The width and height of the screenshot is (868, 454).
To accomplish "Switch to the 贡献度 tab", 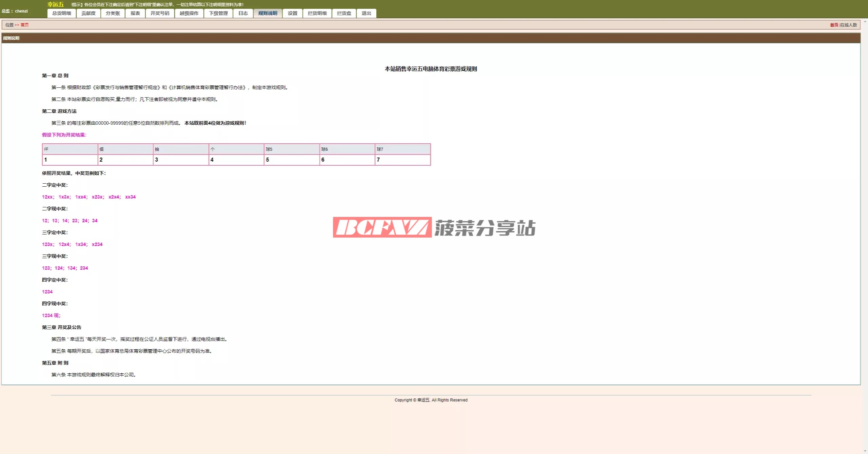I will 88,13.
